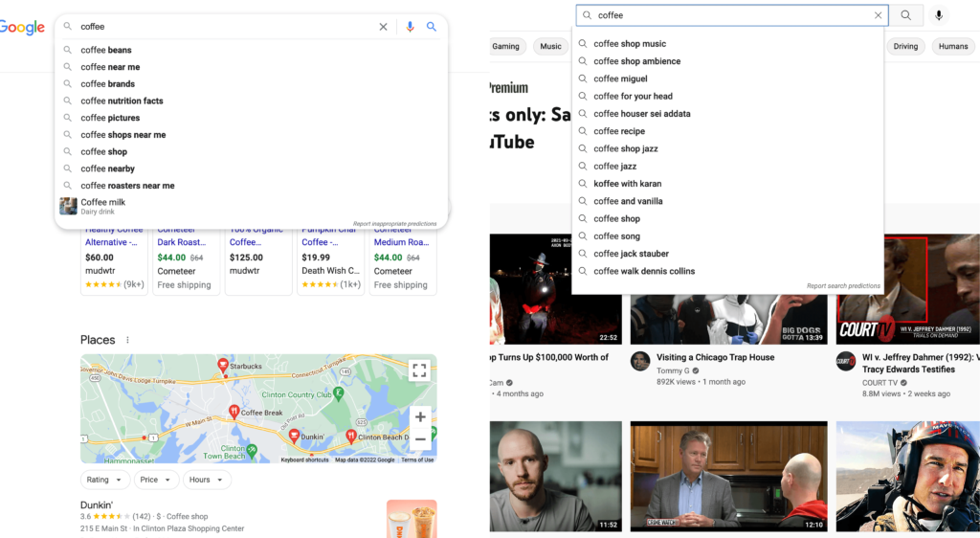This screenshot has height=538, width=980.
Task: Click the Starbucks map pin
Action: coord(222,366)
